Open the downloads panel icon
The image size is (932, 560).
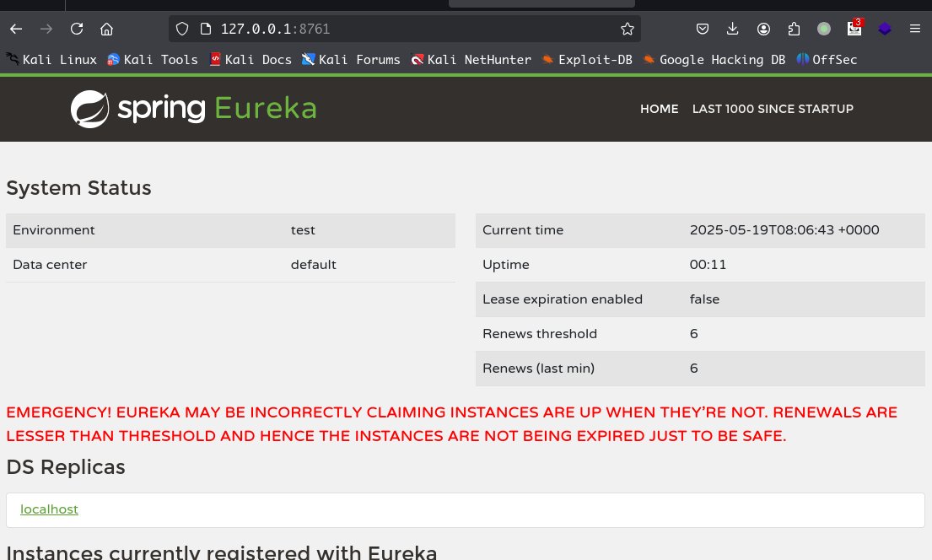point(733,29)
